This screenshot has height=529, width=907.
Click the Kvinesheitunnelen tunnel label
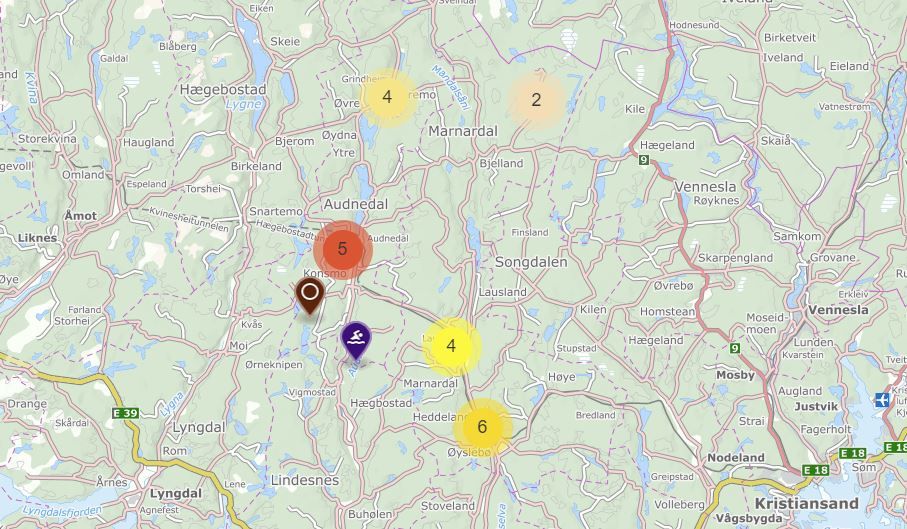[x=189, y=219]
